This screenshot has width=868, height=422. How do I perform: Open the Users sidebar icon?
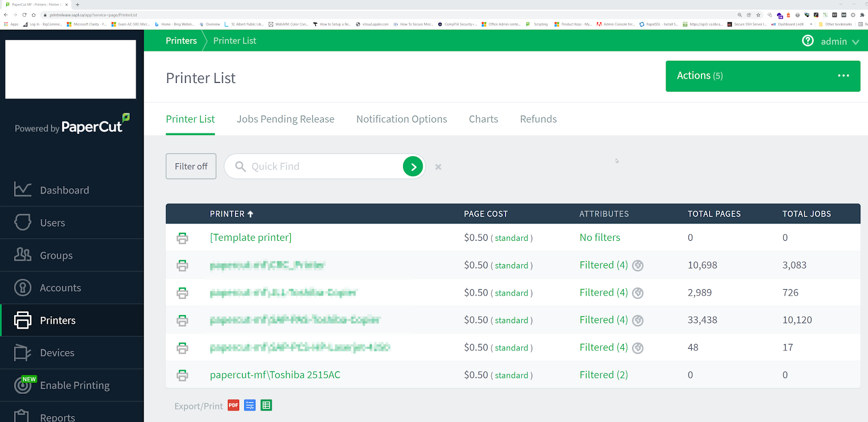coord(22,222)
